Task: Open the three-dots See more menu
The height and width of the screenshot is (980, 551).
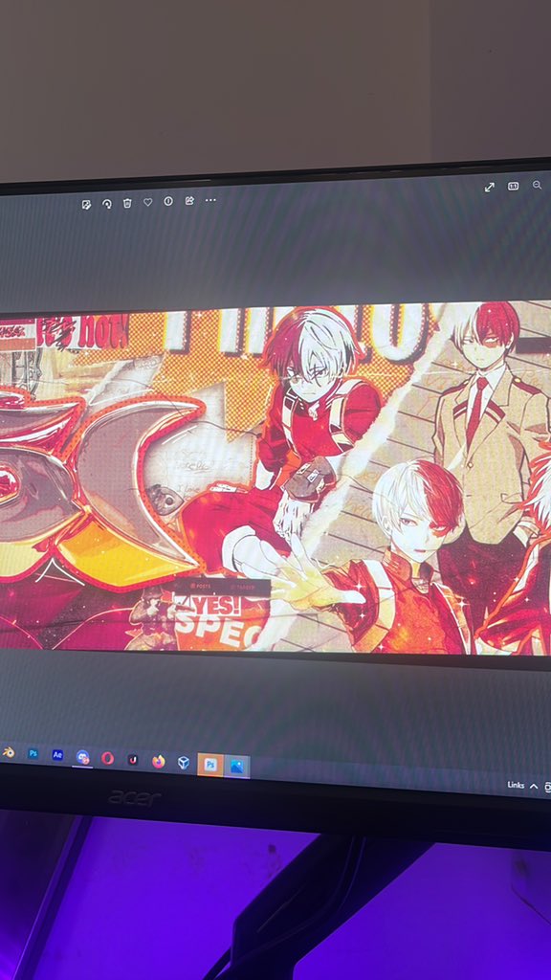Action: pyautogui.click(x=210, y=200)
